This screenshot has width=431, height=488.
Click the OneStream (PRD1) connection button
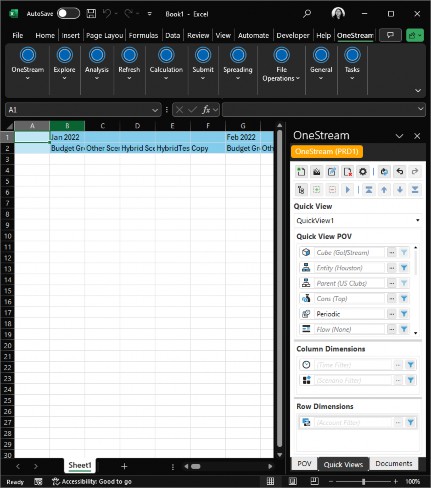pyautogui.click(x=327, y=151)
